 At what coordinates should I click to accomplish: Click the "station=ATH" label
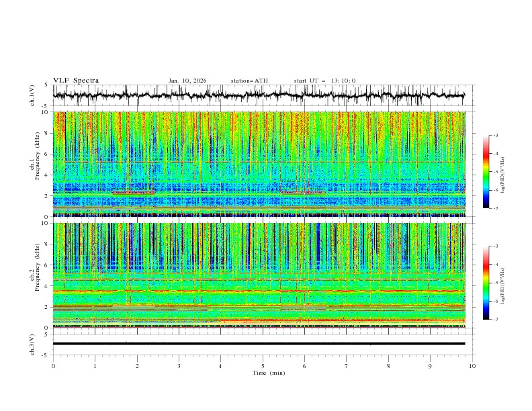[249, 81]
